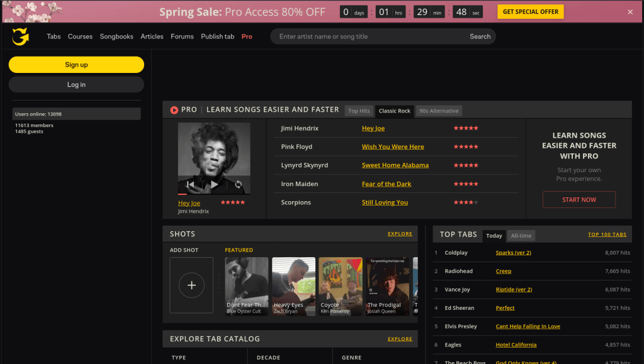Viewport: 644px width, 364px height.
Task: Click the yellow Sign up button
Action: click(x=76, y=65)
